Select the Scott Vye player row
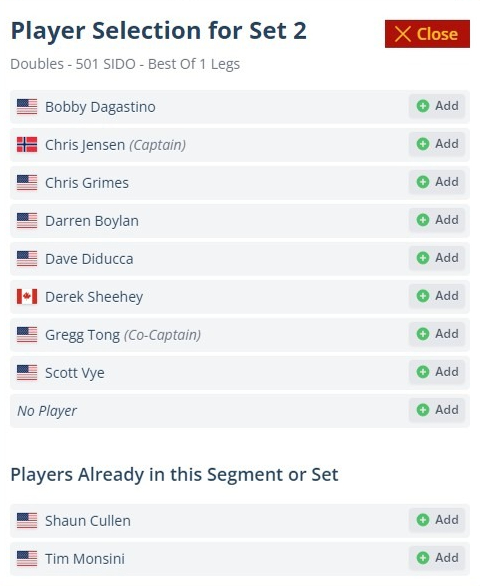This screenshot has width=480, height=586. (240, 373)
